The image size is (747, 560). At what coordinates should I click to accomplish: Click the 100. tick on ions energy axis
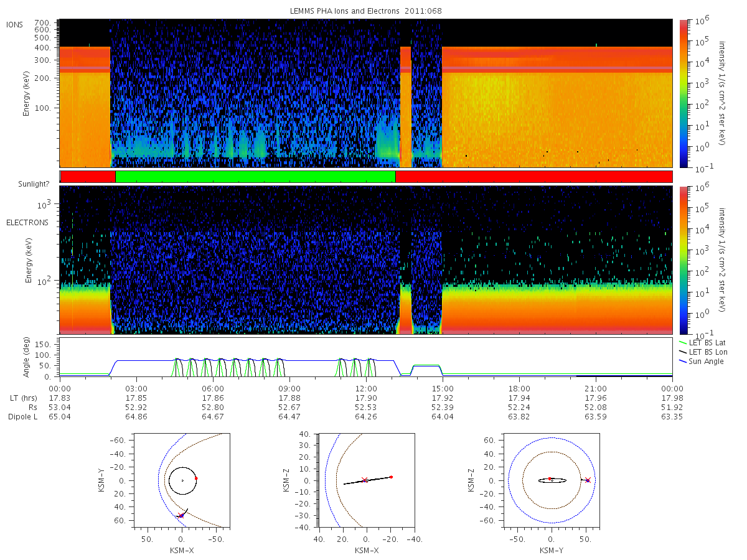pos(42,108)
